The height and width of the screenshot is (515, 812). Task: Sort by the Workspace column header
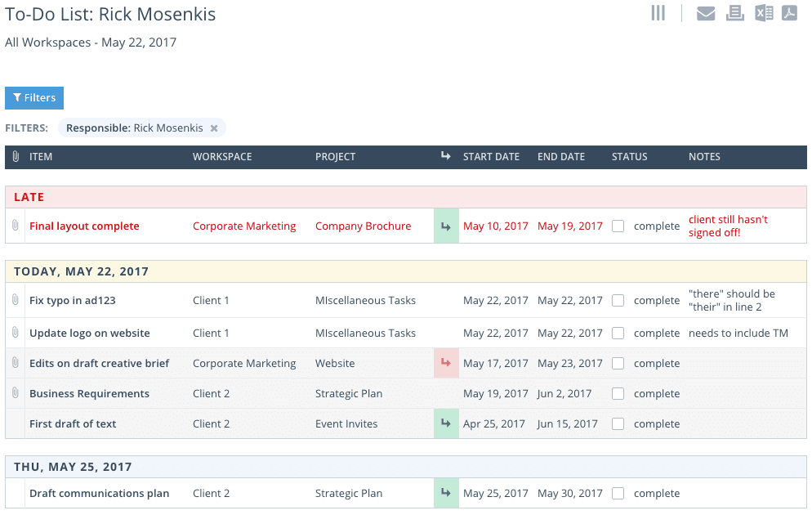(222, 157)
